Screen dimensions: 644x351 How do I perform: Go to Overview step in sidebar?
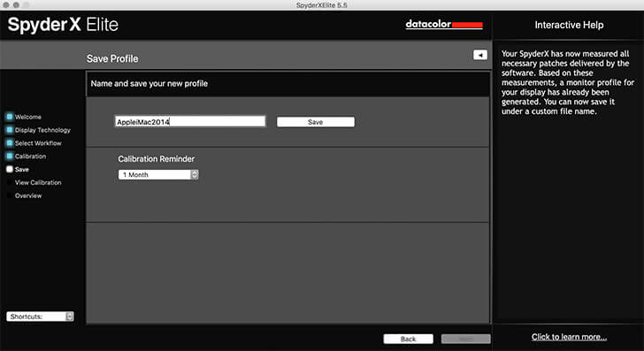(x=28, y=195)
